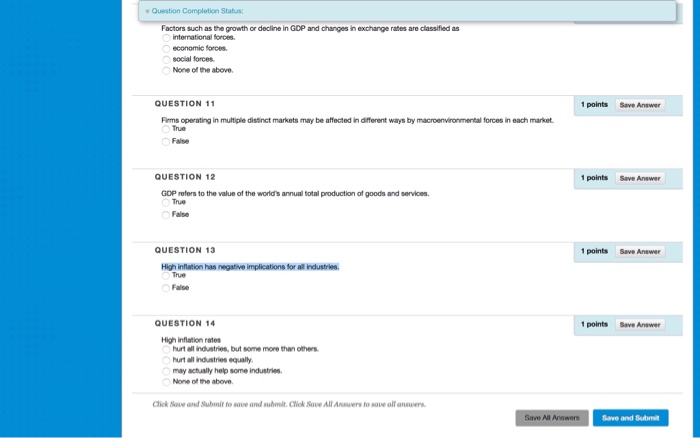700x438 pixels.
Task: Click '1 points' label of Question 14
Action: [594, 324]
